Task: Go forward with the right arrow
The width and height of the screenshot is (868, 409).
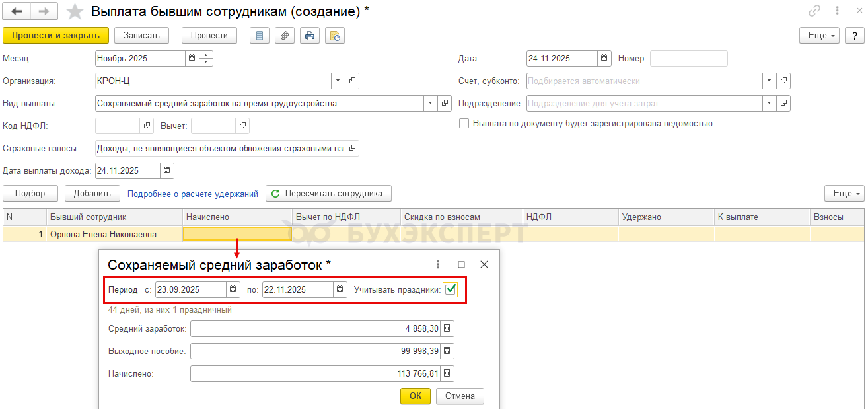Action: tap(44, 11)
